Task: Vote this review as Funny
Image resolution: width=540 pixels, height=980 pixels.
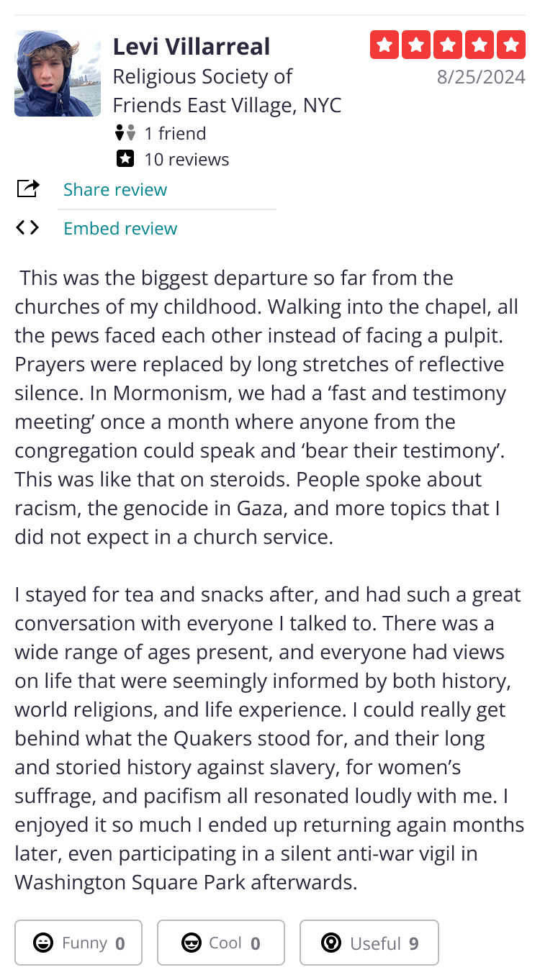Action: (x=78, y=943)
